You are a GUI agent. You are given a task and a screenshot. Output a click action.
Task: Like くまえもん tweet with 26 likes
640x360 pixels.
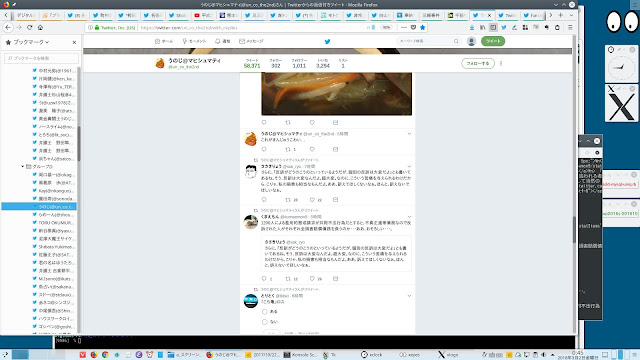pos(312,279)
